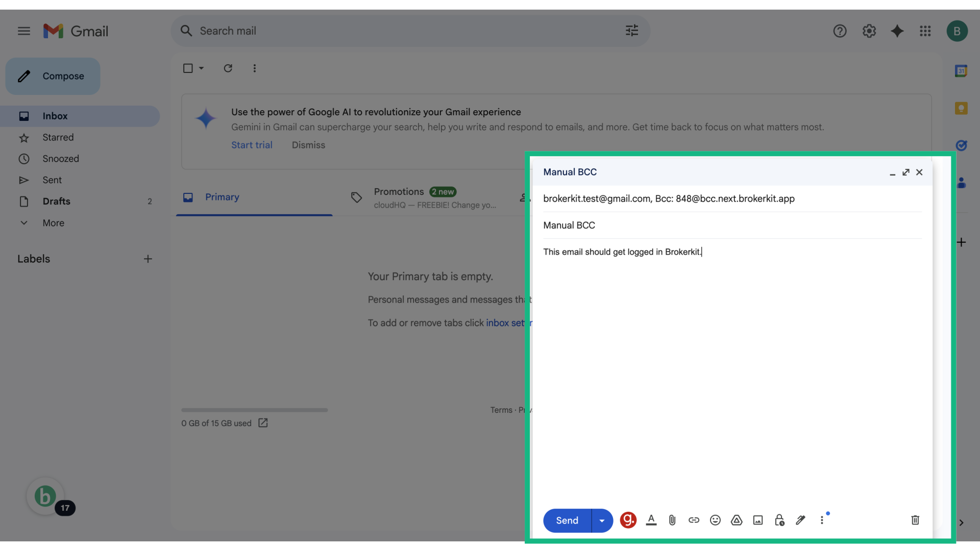Open the Inbox folder
Screen dimensions: 980x551
click(x=80, y=116)
